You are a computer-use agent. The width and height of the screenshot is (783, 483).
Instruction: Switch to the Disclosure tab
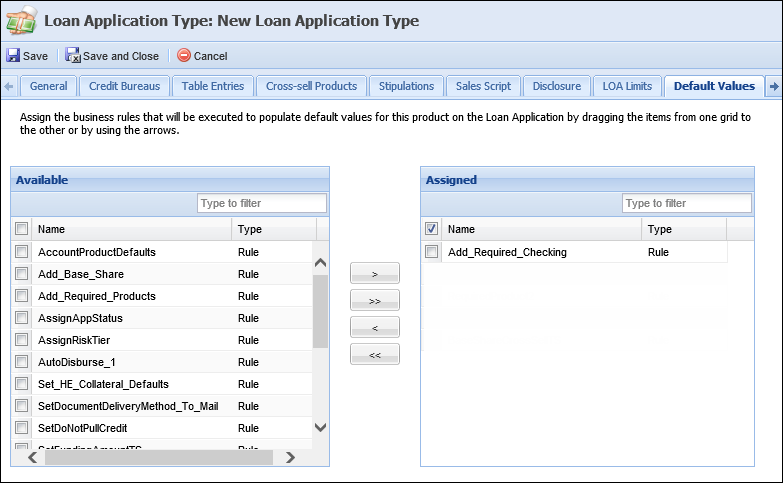(557, 86)
